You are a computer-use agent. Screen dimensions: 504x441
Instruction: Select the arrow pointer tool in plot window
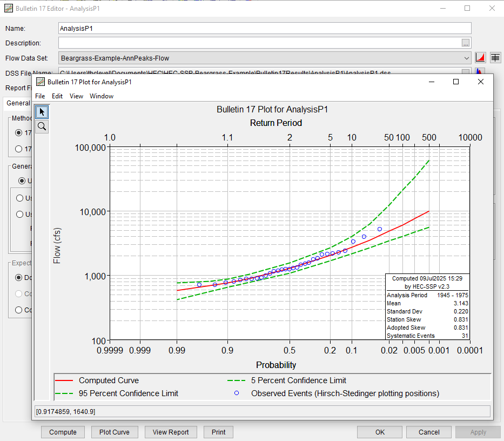(x=42, y=112)
